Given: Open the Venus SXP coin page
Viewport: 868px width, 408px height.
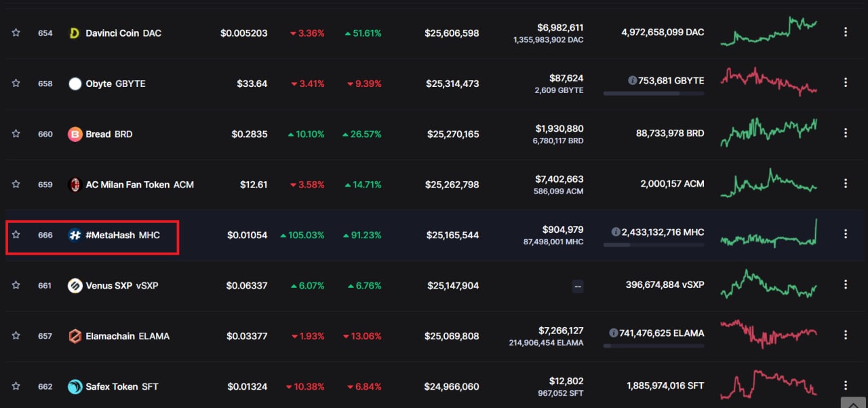Looking at the screenshot, I should (122, 286).
